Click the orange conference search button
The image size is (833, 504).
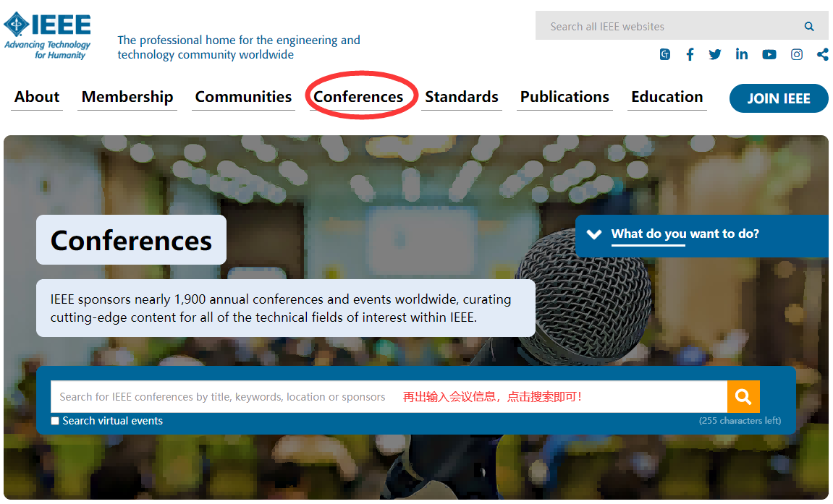(x=743, y=396)
